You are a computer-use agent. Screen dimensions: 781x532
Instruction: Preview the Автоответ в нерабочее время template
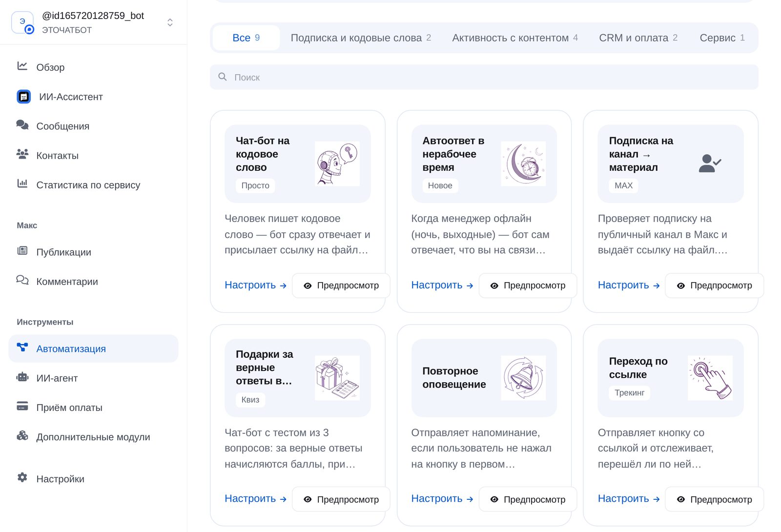528,286
